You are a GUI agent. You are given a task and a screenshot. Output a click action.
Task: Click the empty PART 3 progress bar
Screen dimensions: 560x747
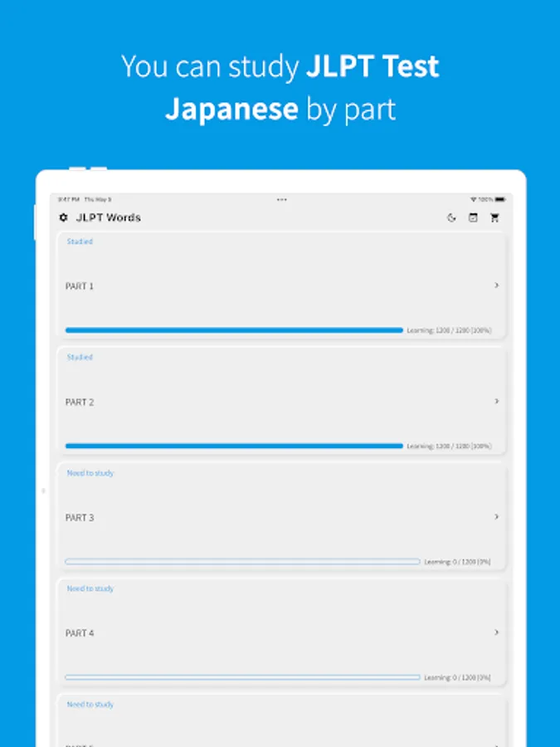(x=242, y=562)
